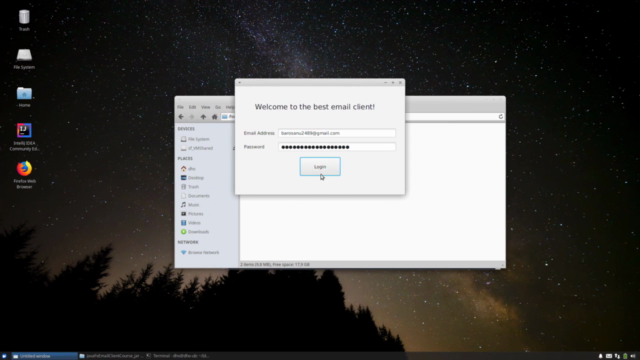This screenshot has width=640, height=360.
Task: Open the View menu in file manager
Action: [x=205, y=107]
